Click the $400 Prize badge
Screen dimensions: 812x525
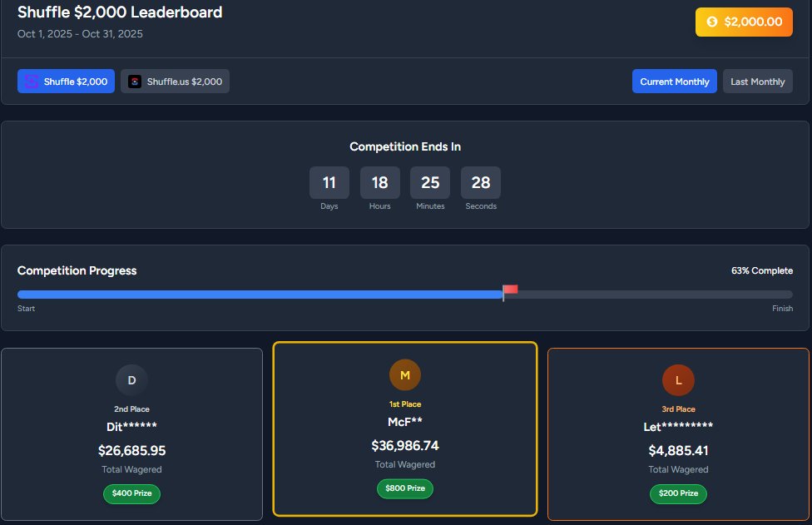coord(131,494)
